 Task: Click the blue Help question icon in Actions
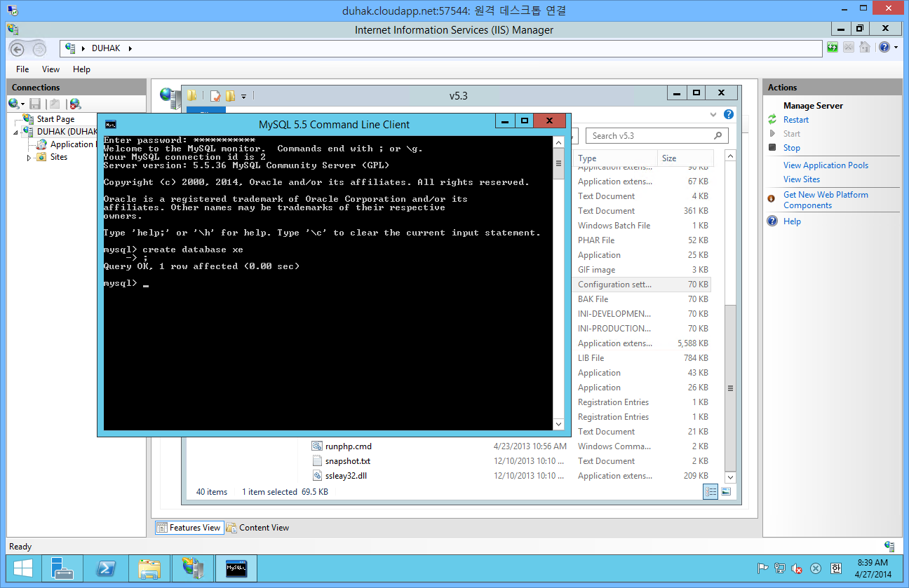coord(772,221)
